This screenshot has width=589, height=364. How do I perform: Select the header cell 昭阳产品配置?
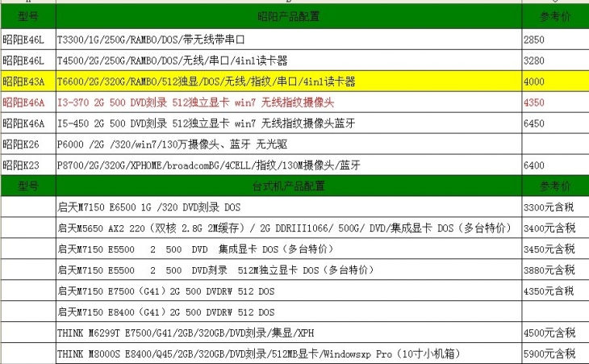tap(289, 16)
